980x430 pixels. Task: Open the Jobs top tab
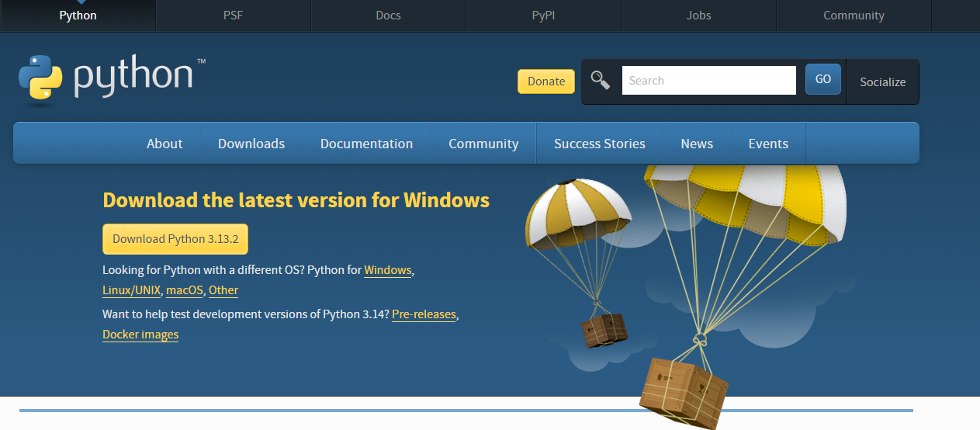coord(698,16)
